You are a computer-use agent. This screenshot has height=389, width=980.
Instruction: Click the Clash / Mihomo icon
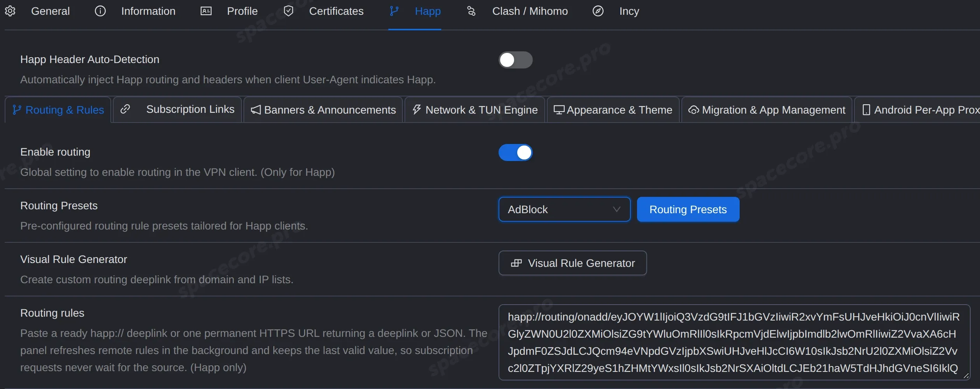471,11
